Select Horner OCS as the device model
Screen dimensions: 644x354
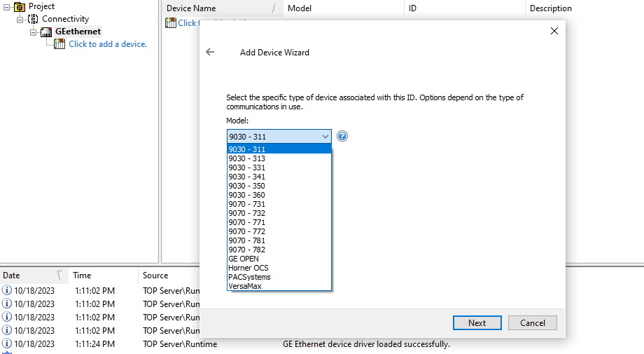(x=279, y=268)
